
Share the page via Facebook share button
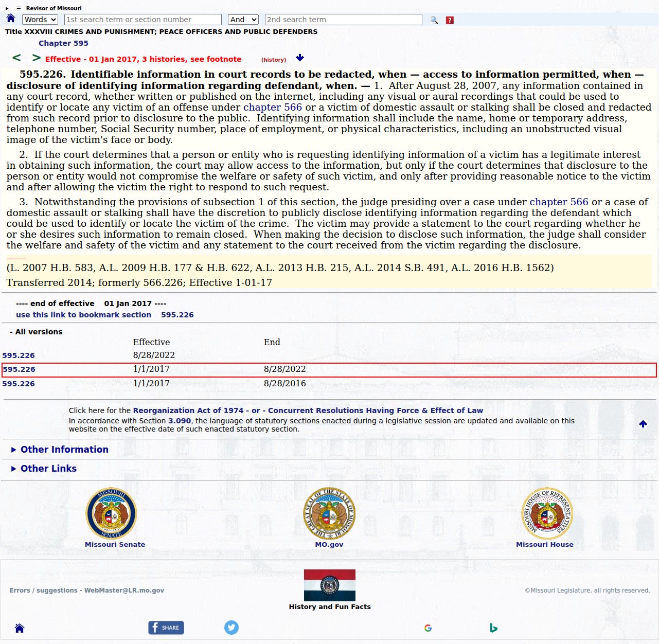[166, 628]
